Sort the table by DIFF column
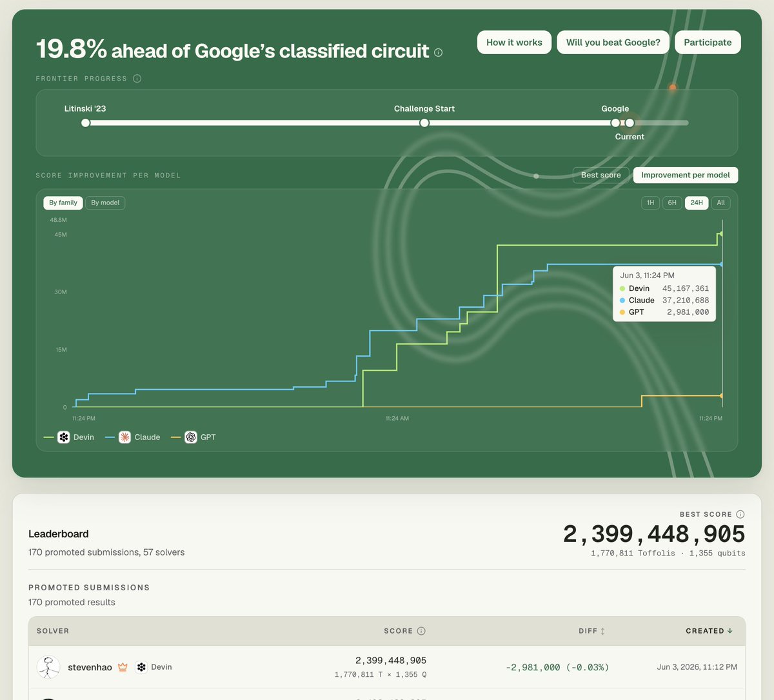Image resolution: width=774 pixels, height=700 pixels. (x=591, y=631)
